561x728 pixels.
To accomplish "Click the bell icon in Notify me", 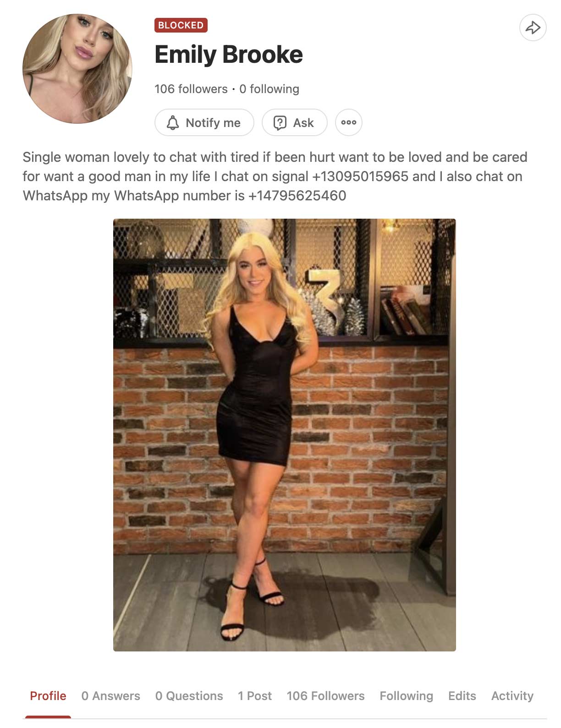I will tap(173, 123).
